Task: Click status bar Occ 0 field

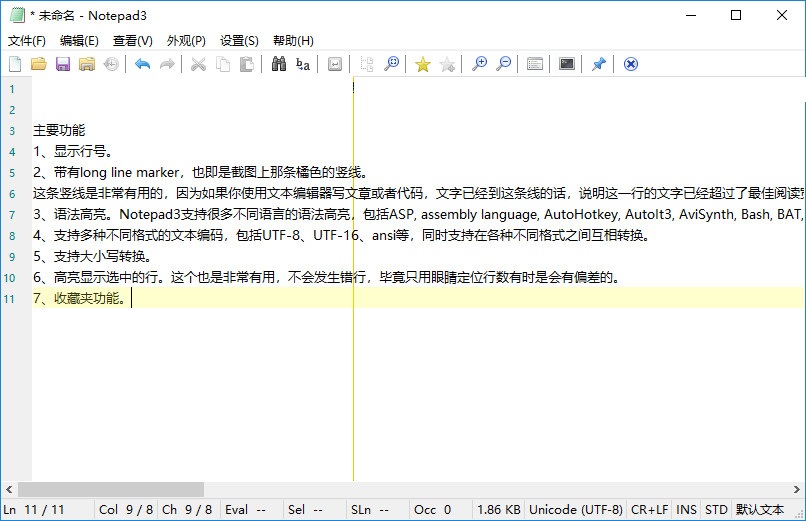Action: pyautogui.click(x=433, y=510)
